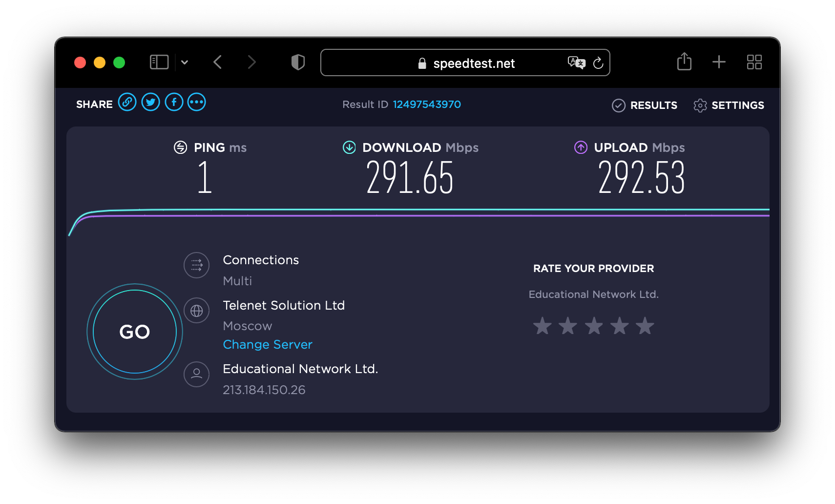
Task: Click Educational Network Ltd. under Rate Your Provider
Action: tap(593, 294)
